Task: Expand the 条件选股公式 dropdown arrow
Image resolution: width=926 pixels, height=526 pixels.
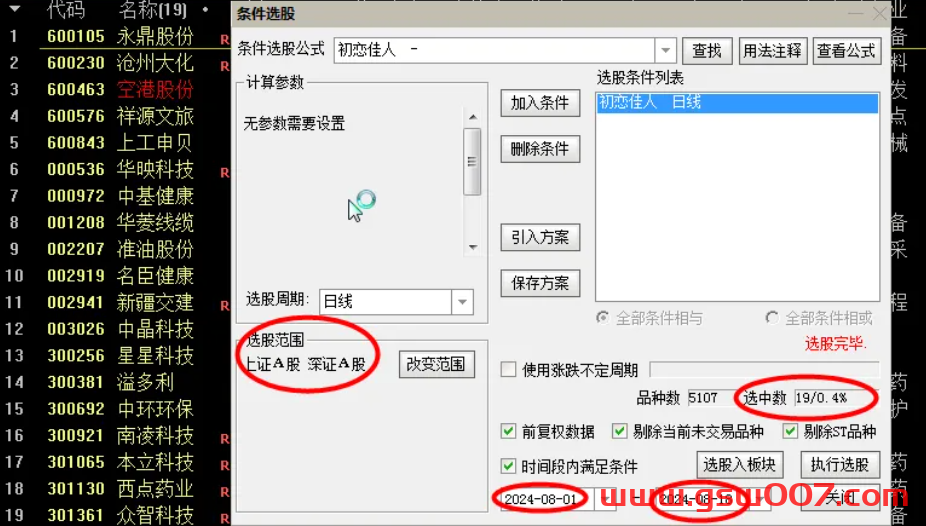Action: [665, 51]
